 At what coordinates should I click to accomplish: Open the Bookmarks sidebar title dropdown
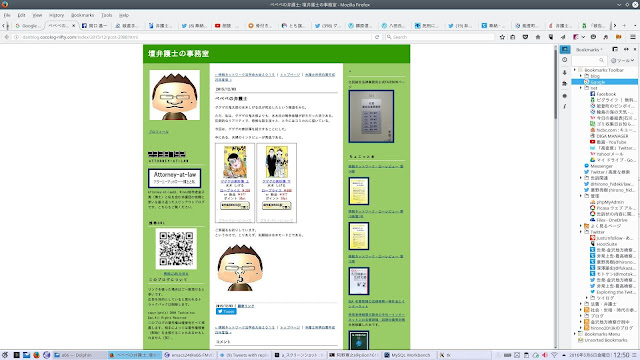[589, 49]
